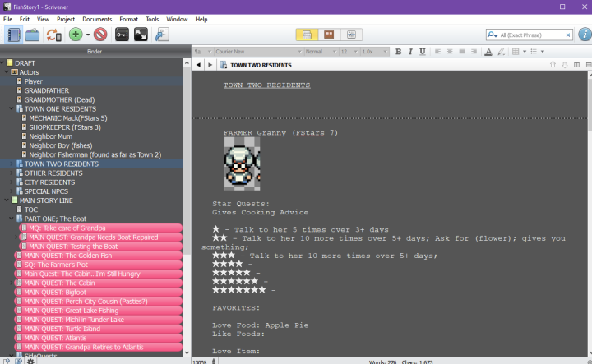Collapse MAIN STORY LINE folder

click(x=7, y=200)
